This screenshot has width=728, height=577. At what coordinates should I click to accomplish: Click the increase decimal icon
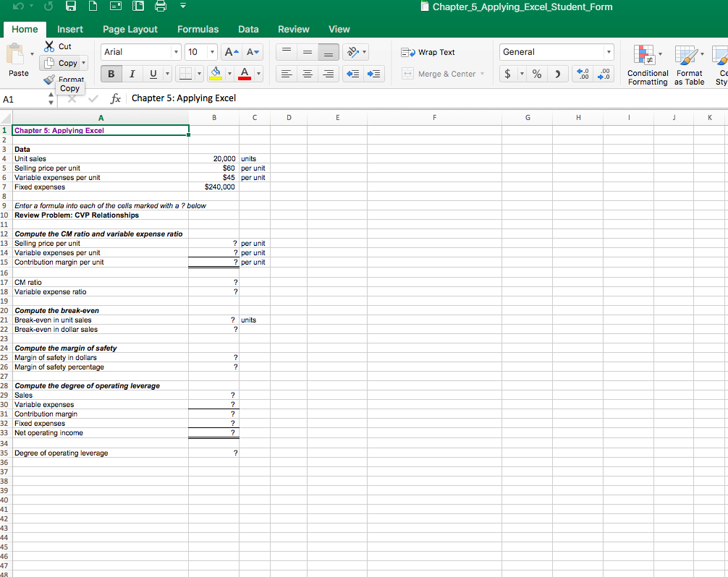coord(583,73)
